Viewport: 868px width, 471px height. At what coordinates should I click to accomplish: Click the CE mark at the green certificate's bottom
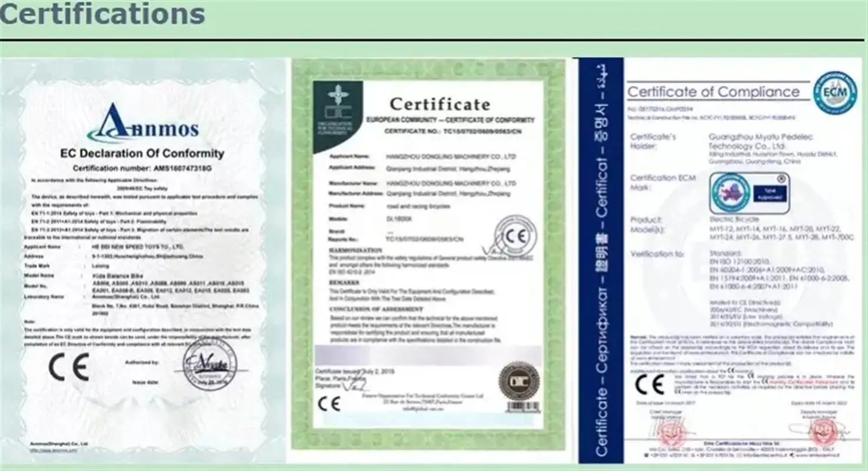pos(328,404)
